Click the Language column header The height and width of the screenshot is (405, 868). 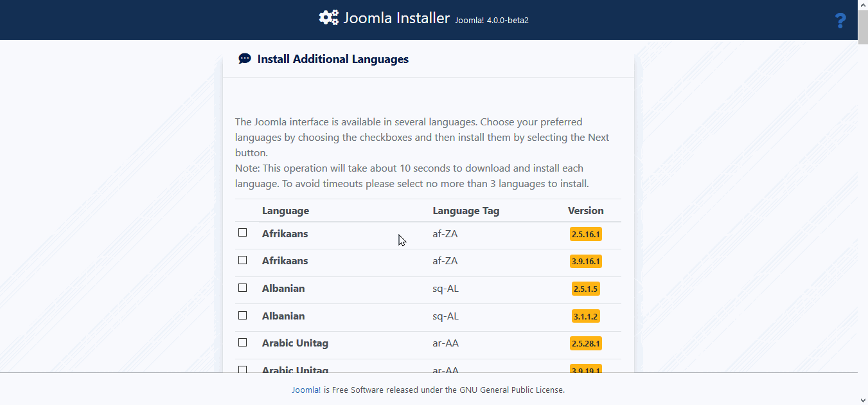tap(285, 211)
